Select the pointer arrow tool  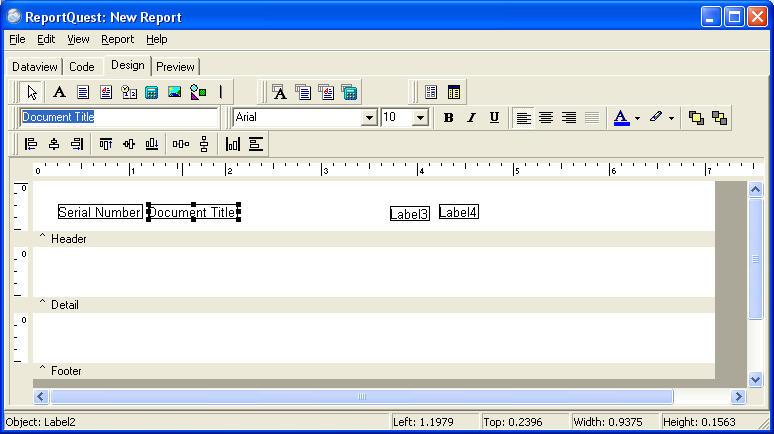point(32,92)
